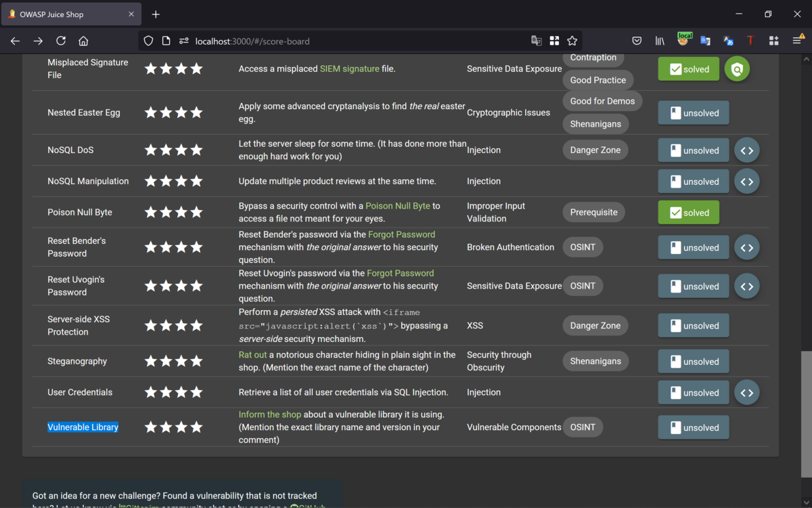
Task: Open coding challenge for NoSQL DoS
Action: pos(747,150)
